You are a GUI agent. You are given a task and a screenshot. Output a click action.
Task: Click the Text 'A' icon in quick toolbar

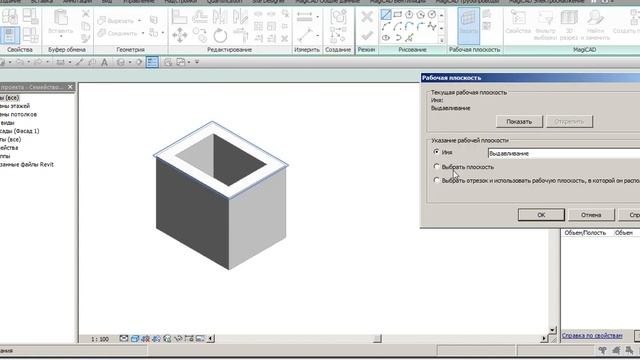(x=104, y=62)
